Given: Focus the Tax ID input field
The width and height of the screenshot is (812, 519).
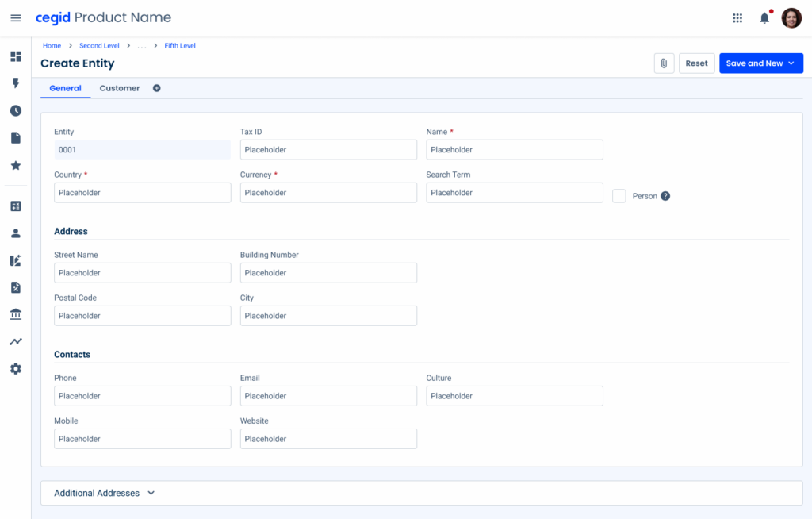Looking at the screenshot, I should (x=328, y=150).
